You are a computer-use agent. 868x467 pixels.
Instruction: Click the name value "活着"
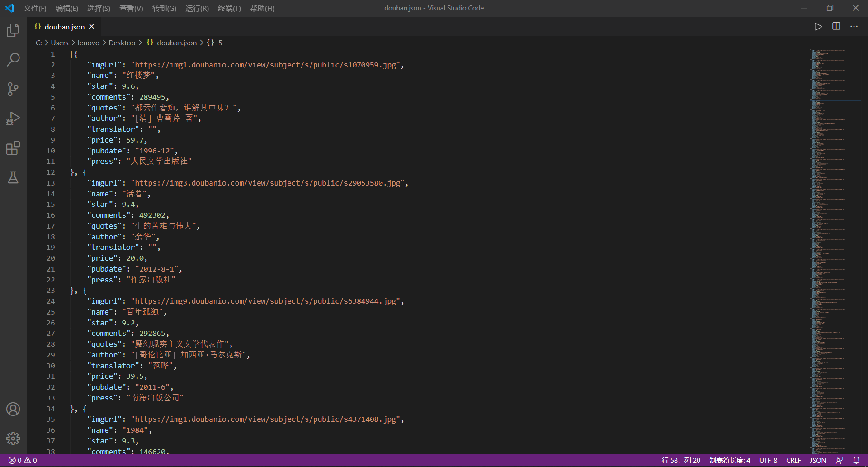pos(134,194)
